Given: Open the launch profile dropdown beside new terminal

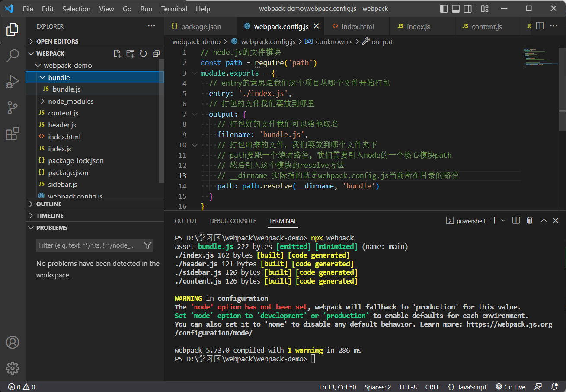Looking at the screenshot, I should (x=503, y=220).
